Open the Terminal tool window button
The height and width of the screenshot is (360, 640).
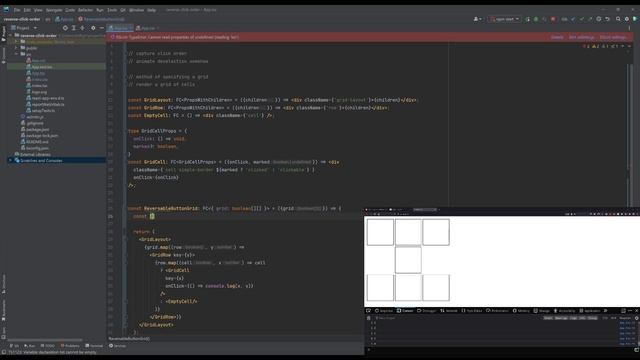click(x=94, y=346)
